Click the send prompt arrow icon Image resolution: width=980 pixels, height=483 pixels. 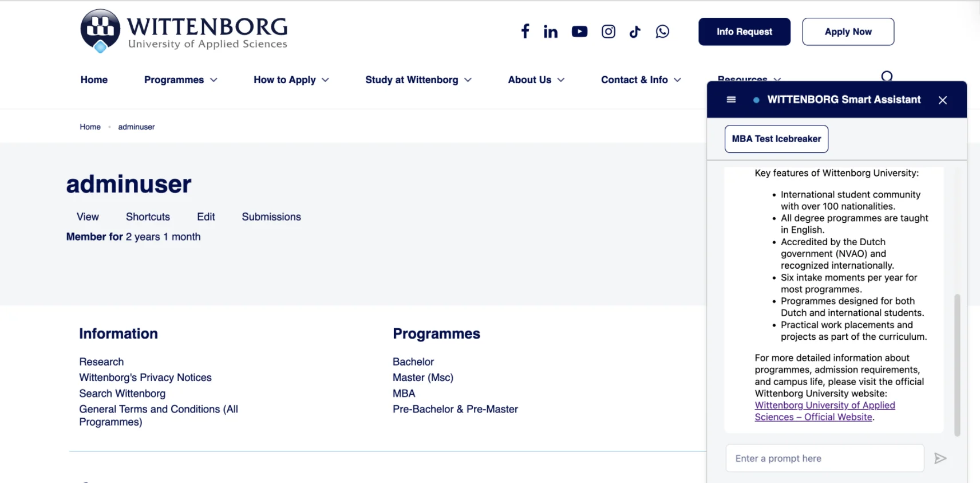point(940,458)
